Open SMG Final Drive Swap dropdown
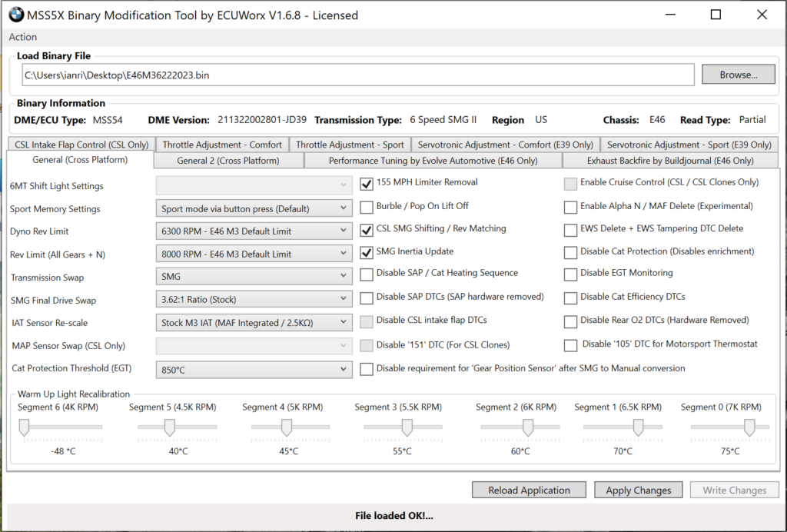This screenshot has width=787, height=532. point(254,300)
